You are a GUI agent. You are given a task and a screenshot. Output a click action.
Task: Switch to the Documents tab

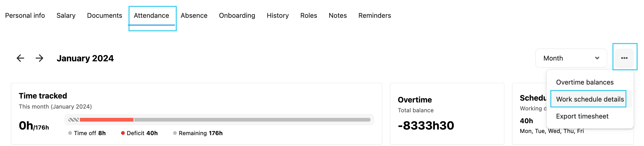105,15
